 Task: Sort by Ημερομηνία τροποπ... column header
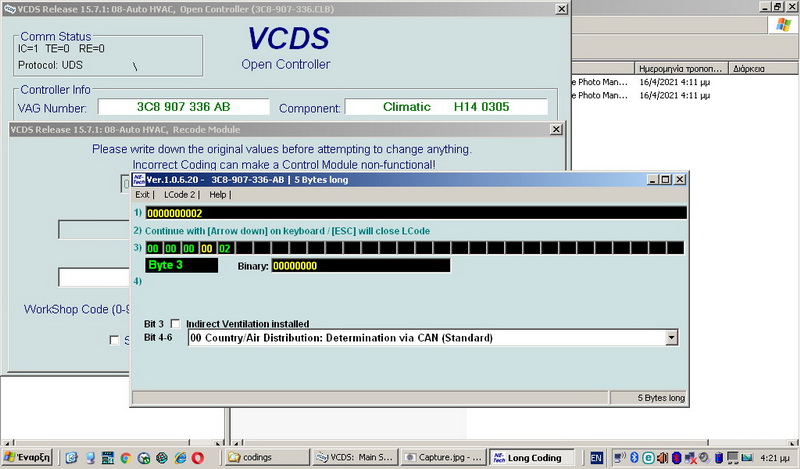click(680, 68)
